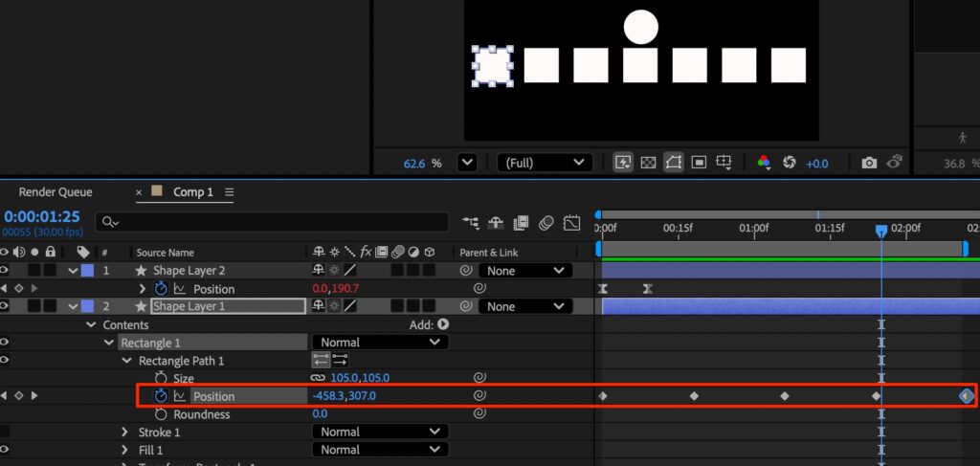The height and width of the screenshot is (466, 980).
Task: Click the Position stopwatch in Rectangle Path 1
Action: 161,396
